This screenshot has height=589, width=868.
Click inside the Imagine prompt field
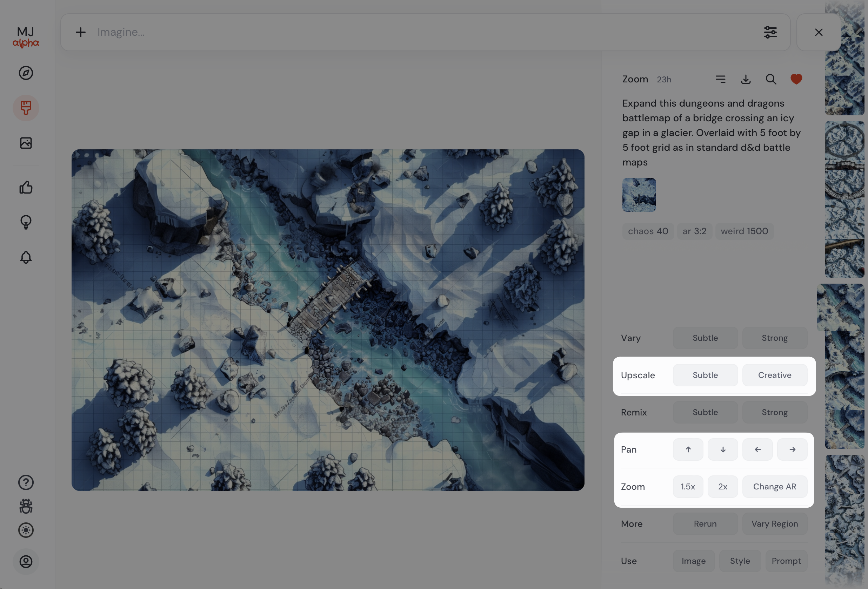coord(426,33)
